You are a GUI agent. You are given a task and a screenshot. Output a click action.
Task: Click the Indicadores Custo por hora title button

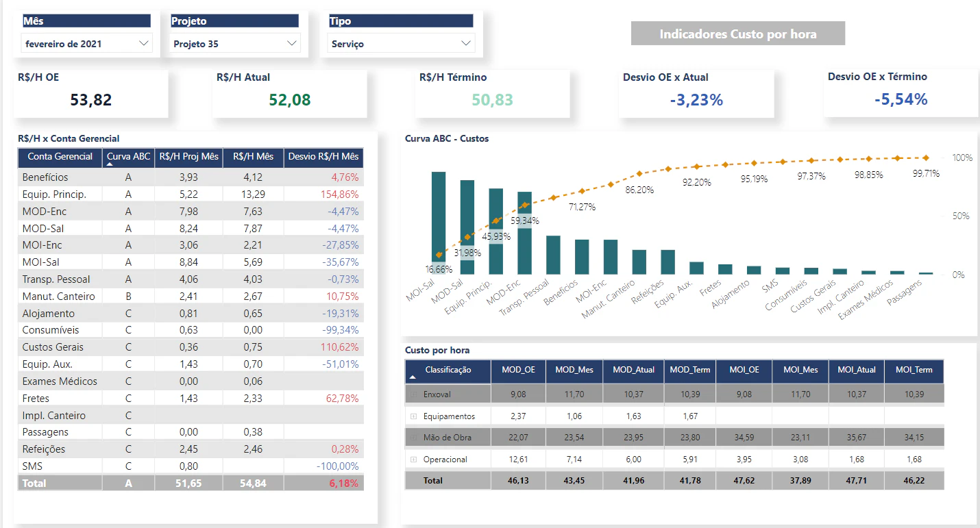tap(738, 34)
